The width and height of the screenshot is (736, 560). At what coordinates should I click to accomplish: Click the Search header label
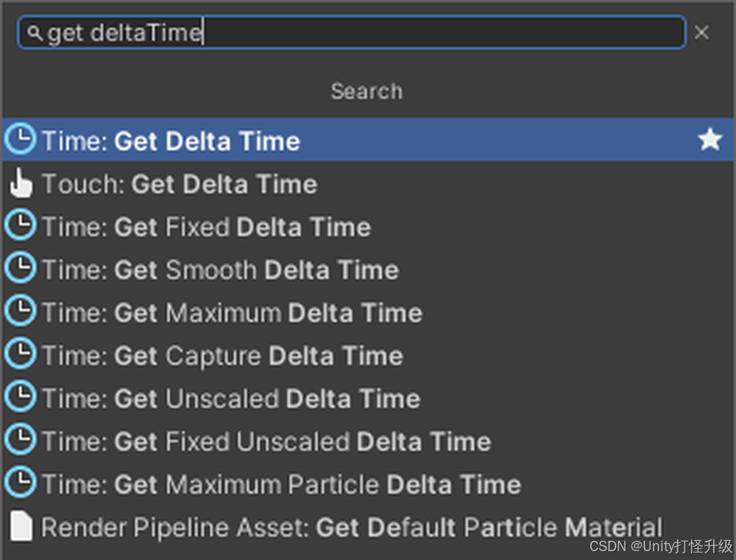pyautogui.click(x=367, y=91)
